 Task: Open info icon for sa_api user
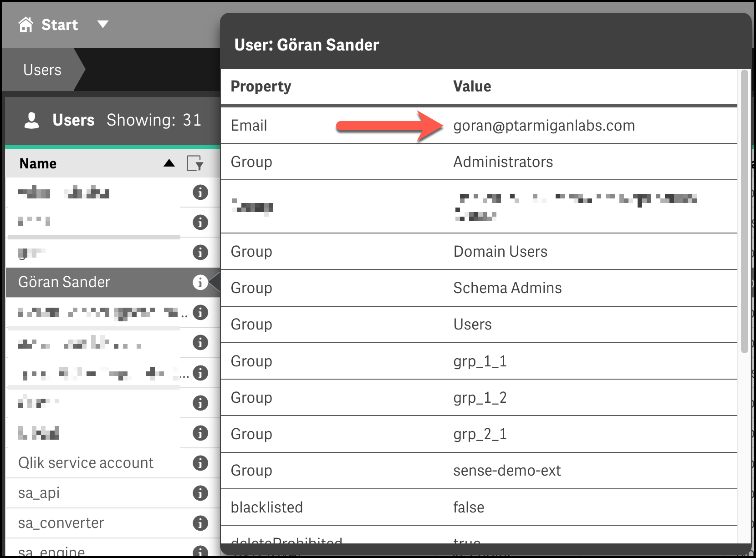pos(200,493)
